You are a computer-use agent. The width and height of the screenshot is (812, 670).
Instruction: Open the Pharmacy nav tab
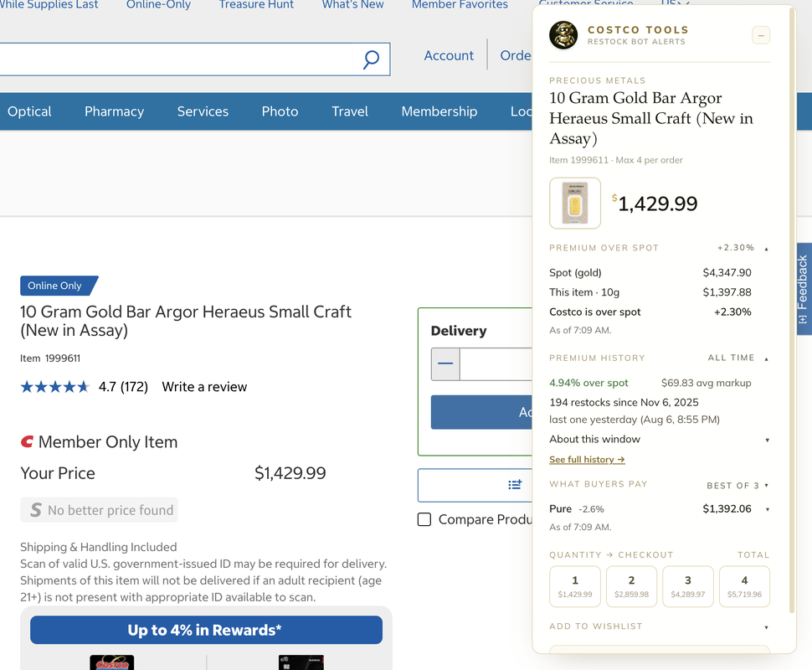(x=114, y=111)
